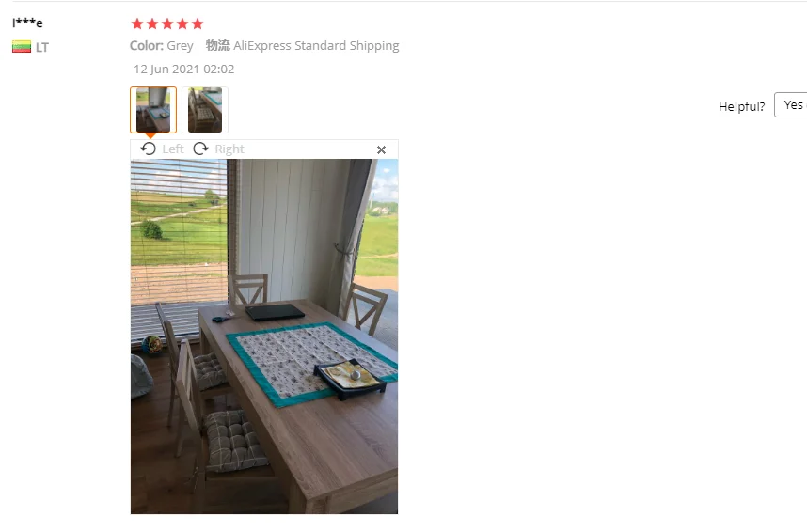Click the AliExpress Standard Shipping text
Viewport: 807px width, 532px height.
[316, 46]
